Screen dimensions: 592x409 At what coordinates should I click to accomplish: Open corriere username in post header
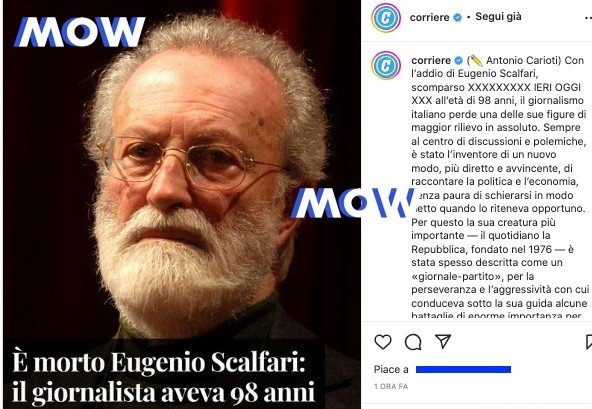(429, 17)
